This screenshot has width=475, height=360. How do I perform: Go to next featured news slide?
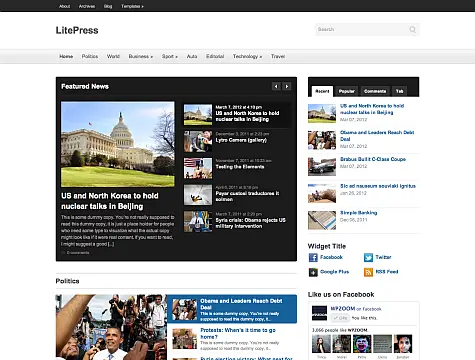click(287, 87)
